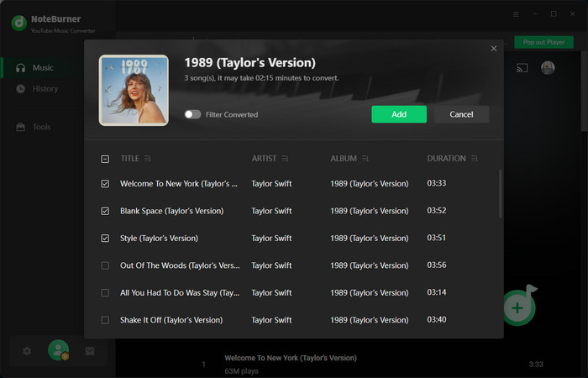Check the Shake It Off checkbox
This screenshot has width=588, height=378.
coord(105,320)
